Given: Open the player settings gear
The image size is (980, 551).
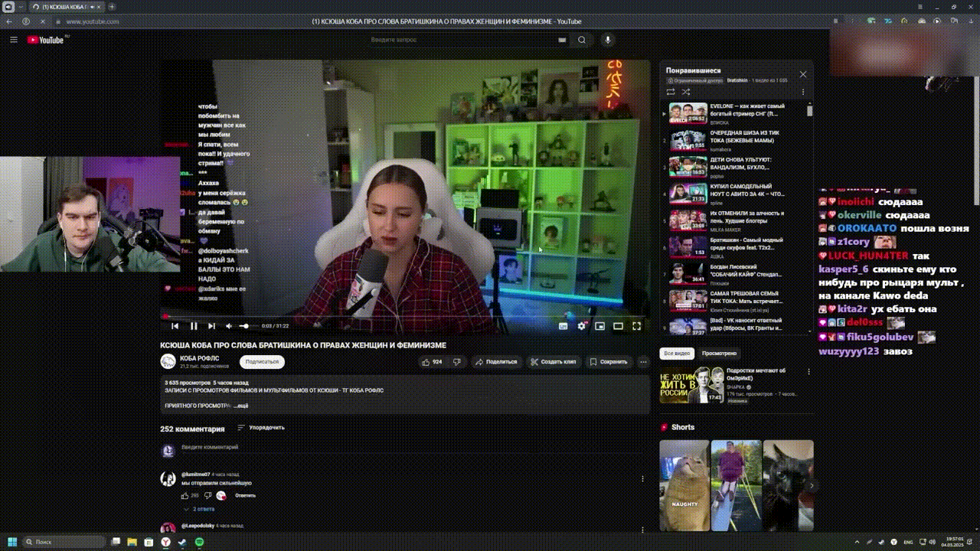Looking at the screenshot, I should point(582,326).
